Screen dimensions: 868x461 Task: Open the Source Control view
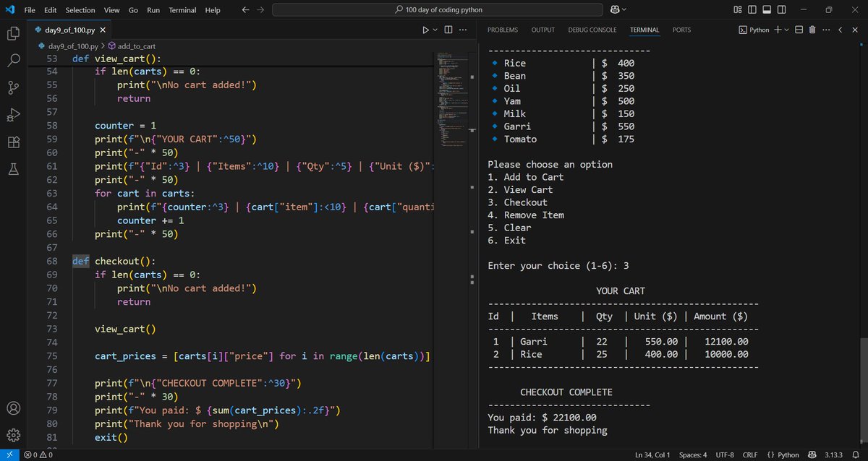(x=13, y=87)
